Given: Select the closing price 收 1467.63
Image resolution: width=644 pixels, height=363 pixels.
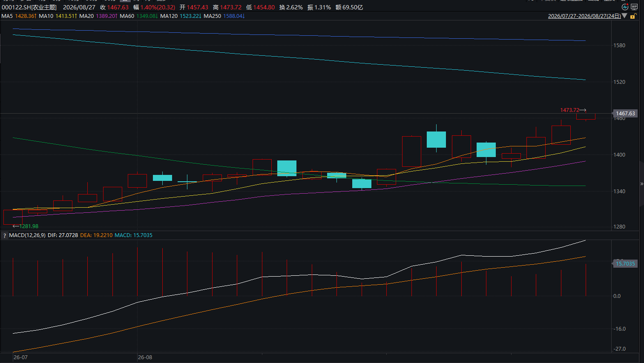Looking at the screenshot, I should coord(114,7).
